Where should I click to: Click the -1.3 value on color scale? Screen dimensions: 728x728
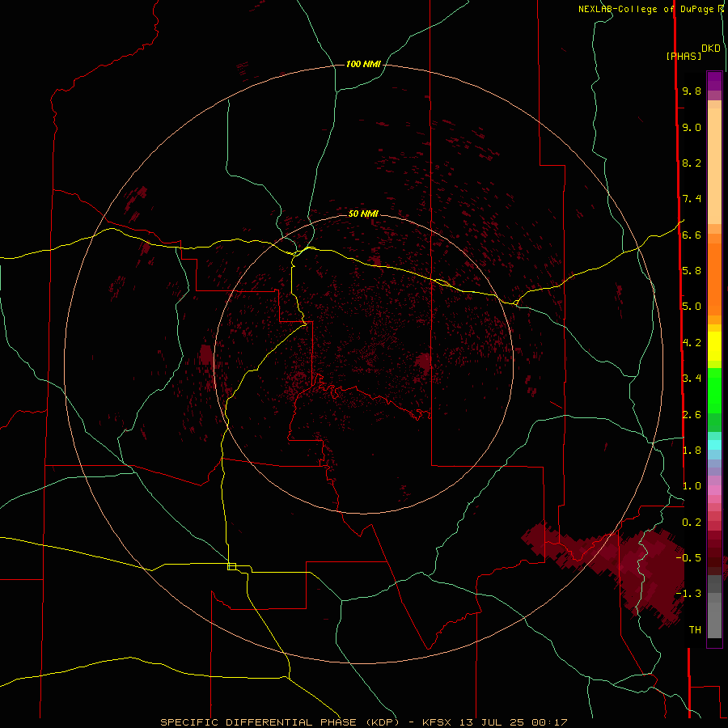pos(689,594)
